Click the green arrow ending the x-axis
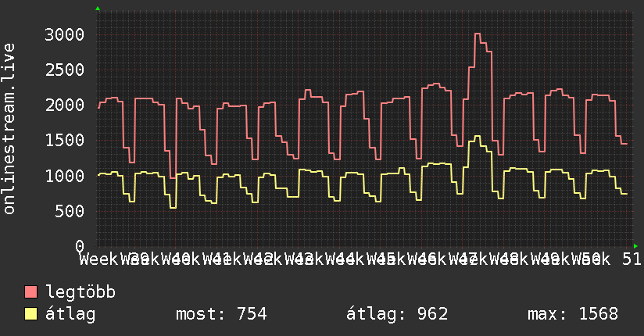644x336 pixels. [x=635, y=246]
